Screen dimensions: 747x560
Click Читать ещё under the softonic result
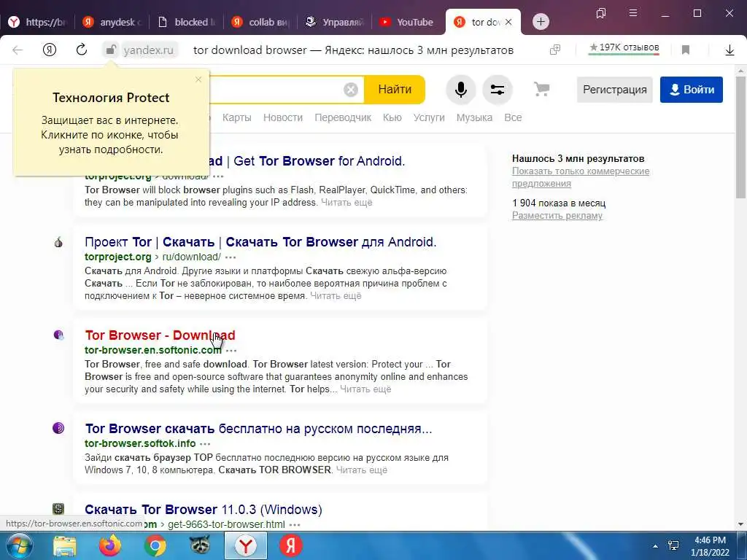click(365, 389)
